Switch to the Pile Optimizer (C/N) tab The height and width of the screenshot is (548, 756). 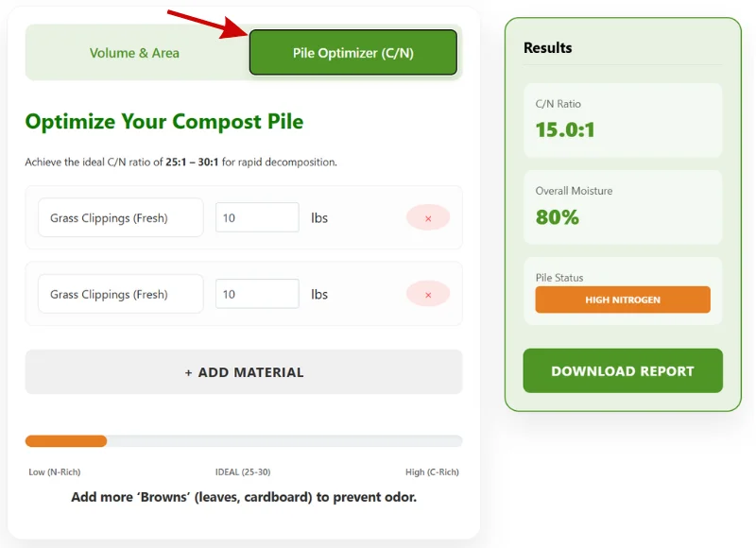click(x=352, y=52)
